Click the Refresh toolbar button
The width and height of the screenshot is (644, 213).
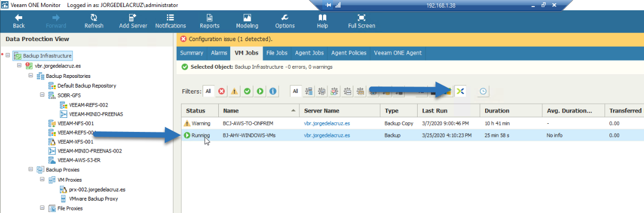(x=93, y=22)
